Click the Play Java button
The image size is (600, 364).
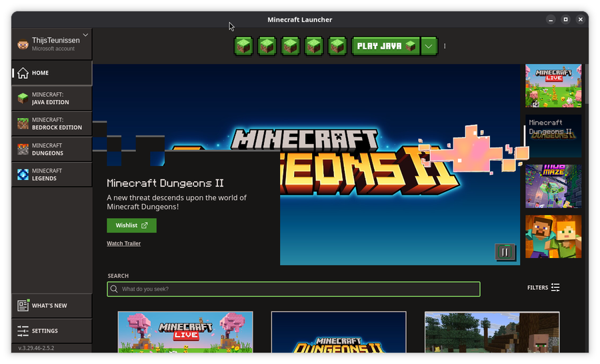tap(386, 46)
